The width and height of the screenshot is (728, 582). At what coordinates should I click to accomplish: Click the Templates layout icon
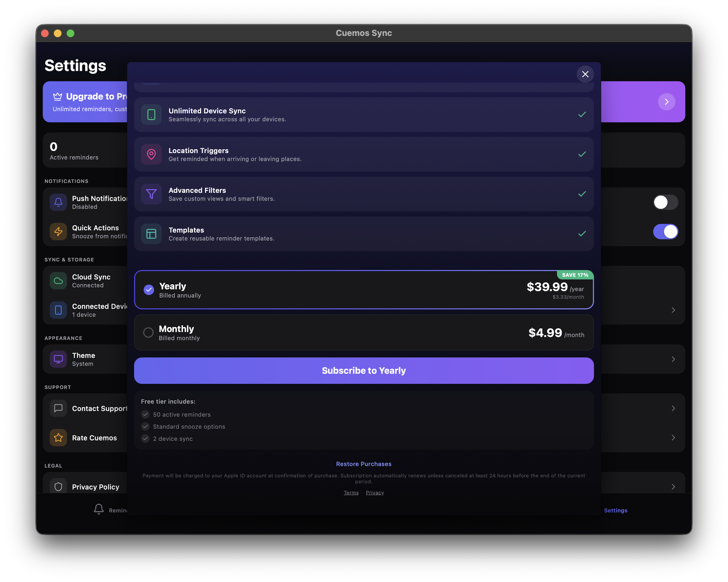pyautogui.click(x=151, y=234)
